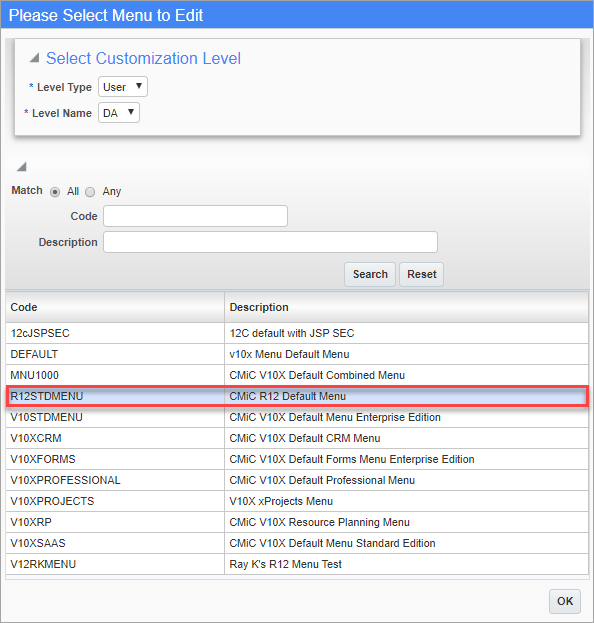
Task: Collapse the Select Customization Level section
Action: (x=35, y=58)
